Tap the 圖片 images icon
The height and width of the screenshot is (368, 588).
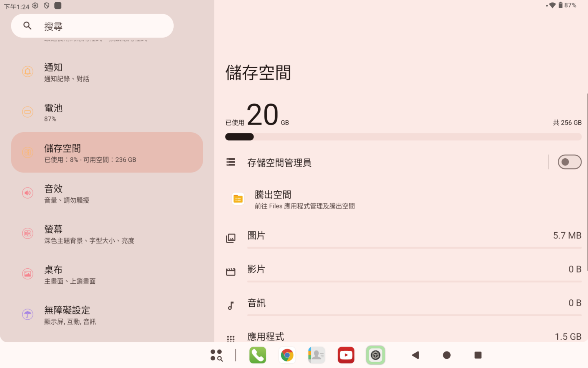point(231,238)
